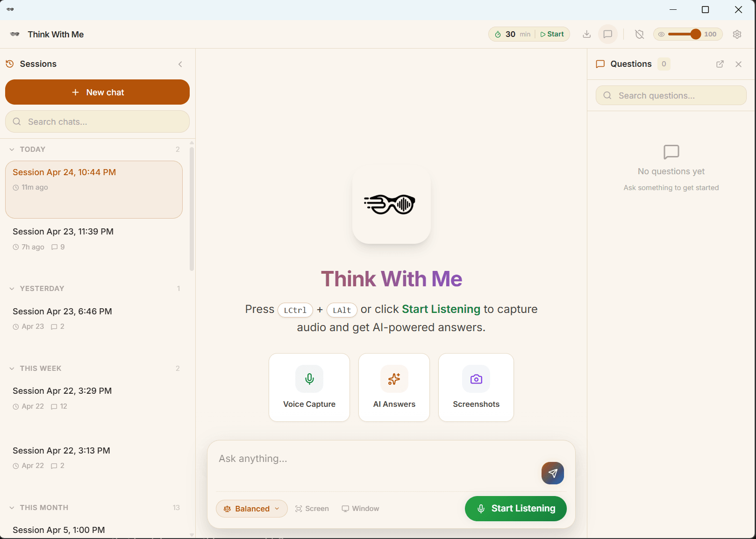Close the Questions panel
The height and width of the screenshot is (539, 756).
click(739, 64)
